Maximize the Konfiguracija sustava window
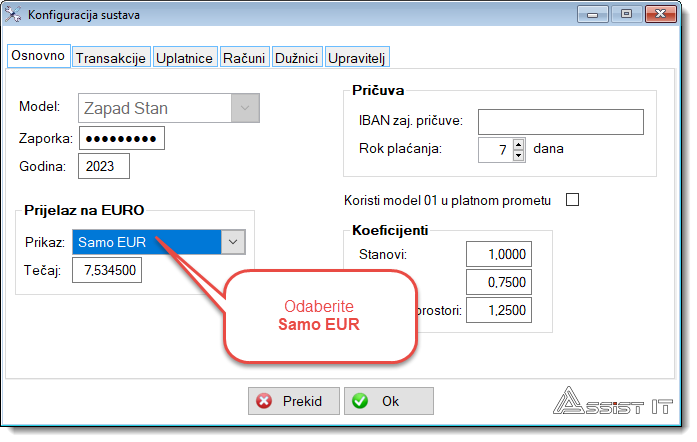697x442 pixels. pos(627,15)
